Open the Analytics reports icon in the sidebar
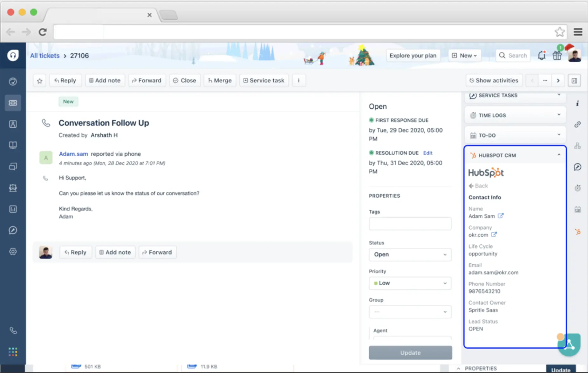The height and width of the screenshot is (373, 588). pyautogui.click(x=13, y=209)
